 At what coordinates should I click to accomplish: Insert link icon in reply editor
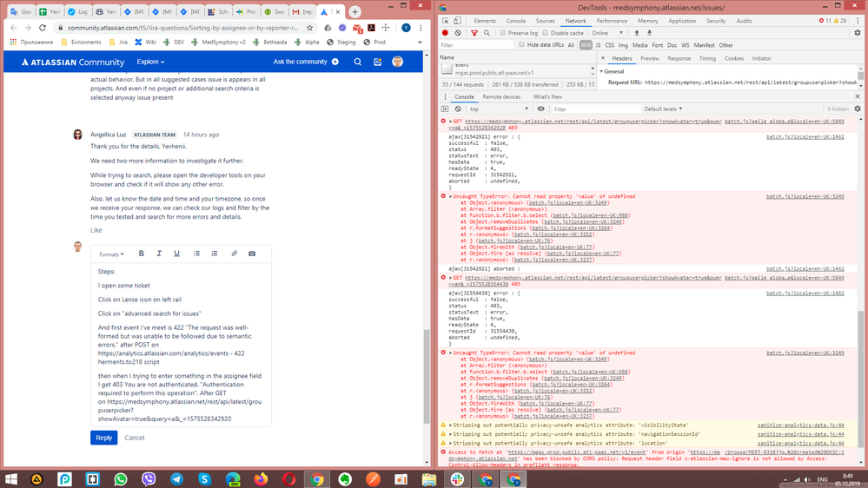235,254
